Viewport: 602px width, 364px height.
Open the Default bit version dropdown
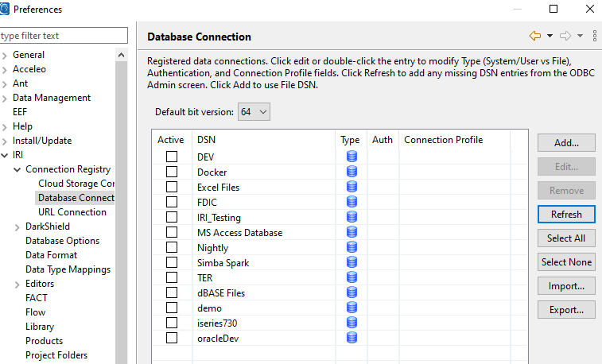254,112
